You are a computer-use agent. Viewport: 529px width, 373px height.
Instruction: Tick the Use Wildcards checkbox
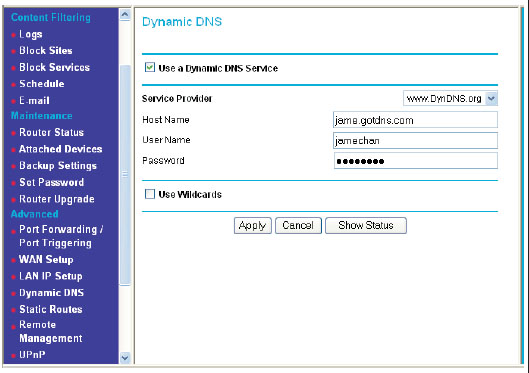pyautogui.click(x=149, y=194)
